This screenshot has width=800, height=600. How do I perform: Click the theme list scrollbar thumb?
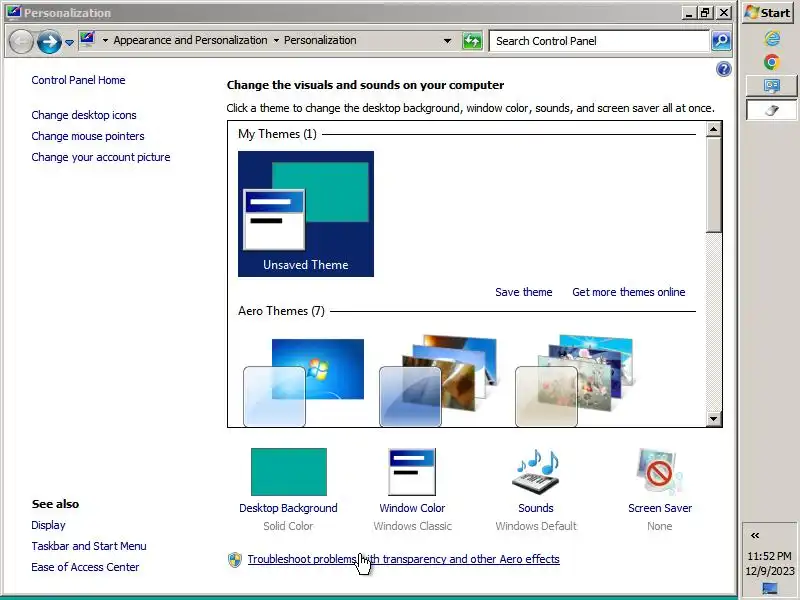pyautogui.click(x=714, y=185)
